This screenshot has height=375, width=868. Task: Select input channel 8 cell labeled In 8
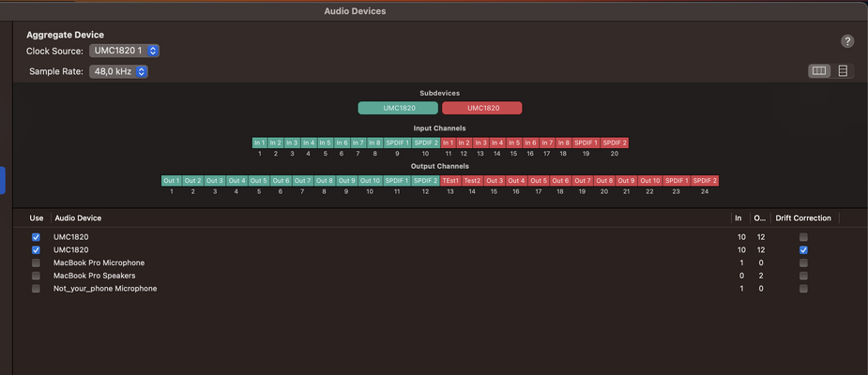pyautogui.click(x=374, y=142)
